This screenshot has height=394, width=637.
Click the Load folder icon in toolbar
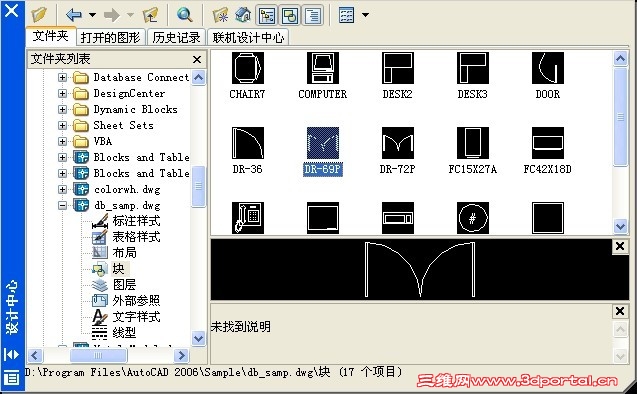(x=40, y=15)
